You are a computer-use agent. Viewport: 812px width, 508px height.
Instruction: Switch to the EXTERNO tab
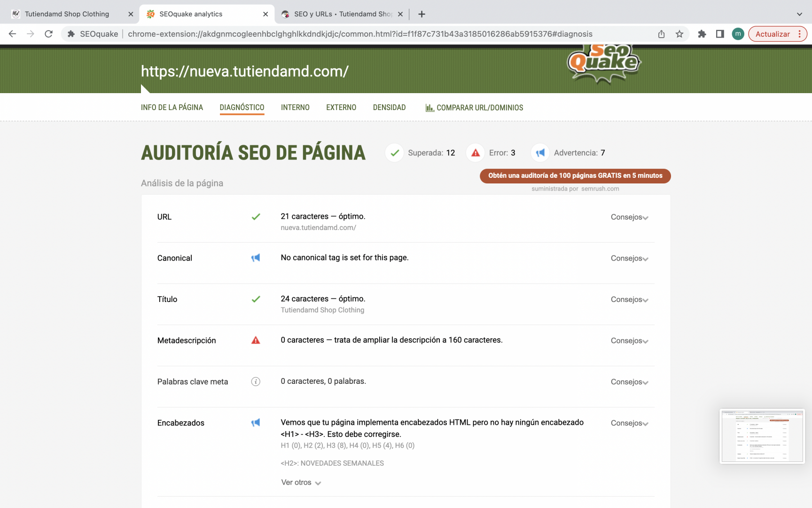coord(341,108)
